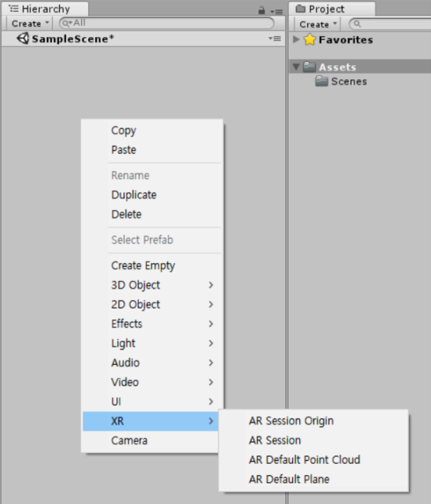Click the Unity logo beside SampleScene
This screenshot has width=431, height=504.
[x=23, y=38]
